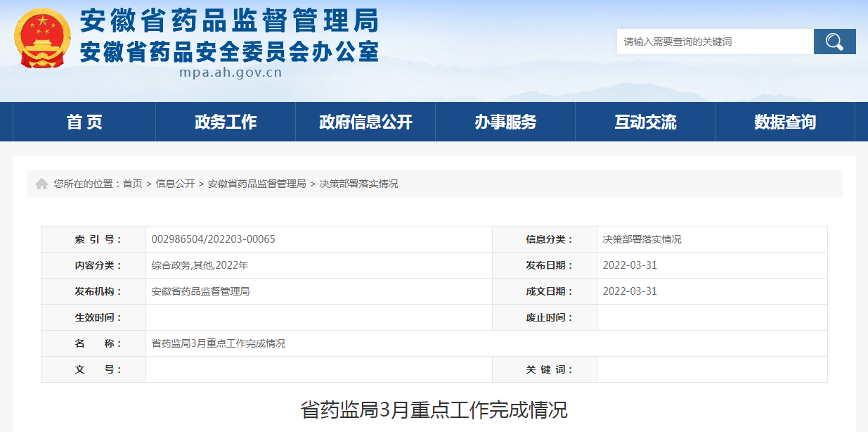Click the 发布机构 label cell
This screenshot has height=432, width=868.
93,291
